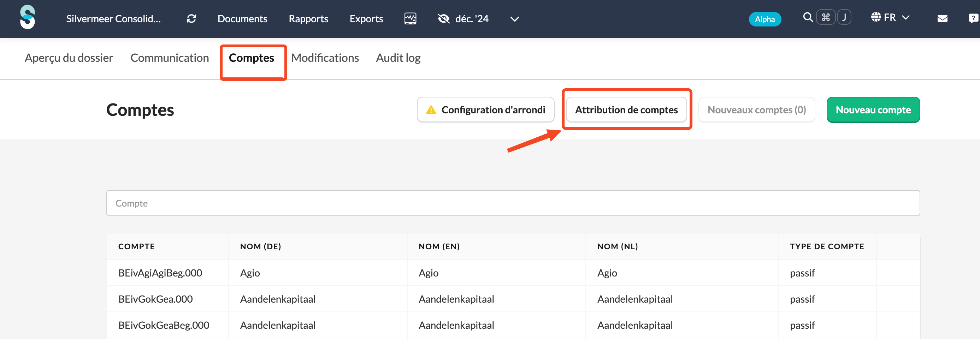
Task: Switch to the Aperçu du dossier tab
Action: click(x=69, y=58)
